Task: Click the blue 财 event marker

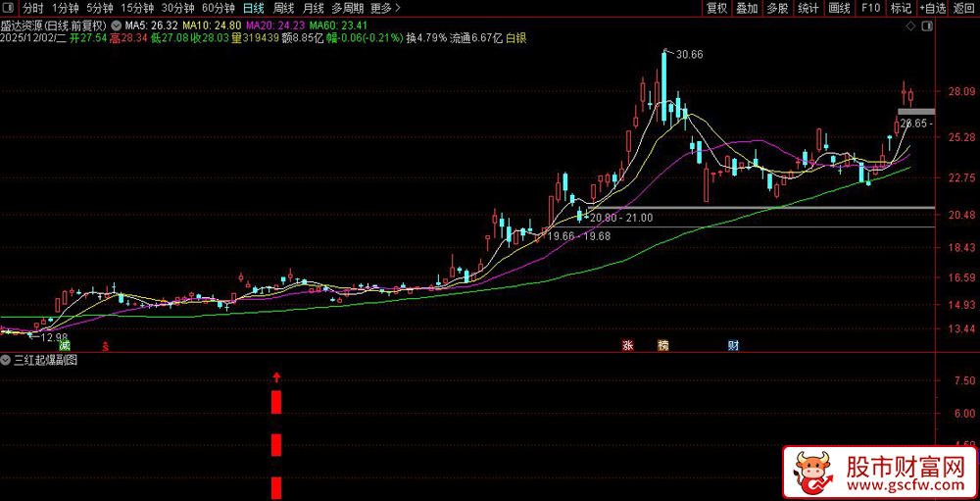Action: (x=734, y=346)
